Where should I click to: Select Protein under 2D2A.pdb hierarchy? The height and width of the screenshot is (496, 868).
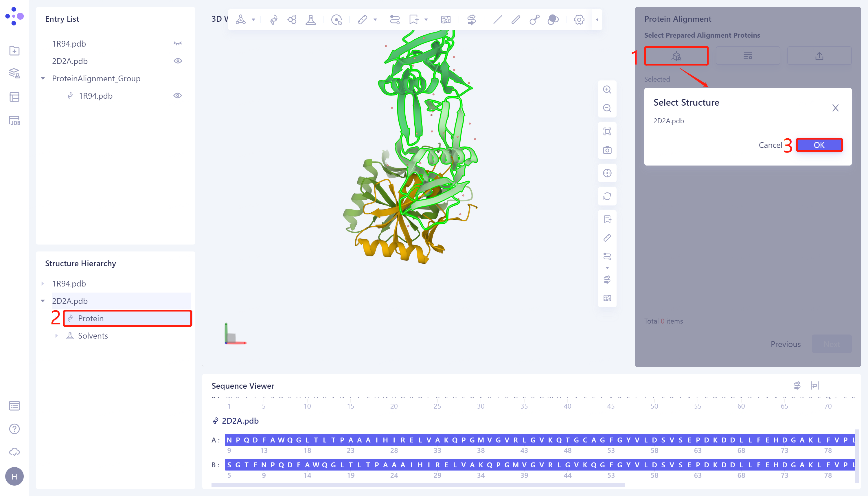pos(91,318)
